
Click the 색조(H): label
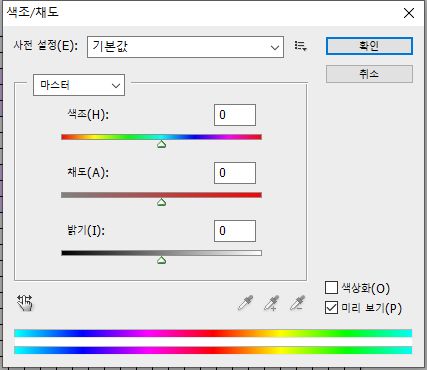88,114
